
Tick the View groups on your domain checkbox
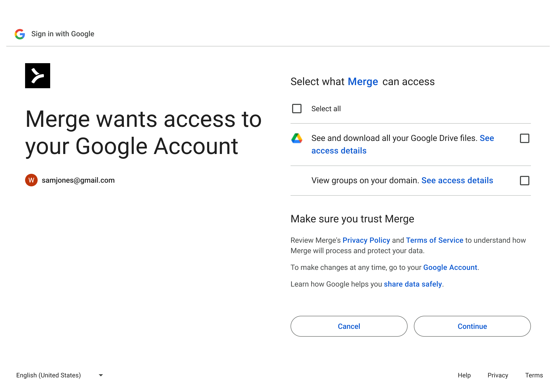(x=525, y=181)
